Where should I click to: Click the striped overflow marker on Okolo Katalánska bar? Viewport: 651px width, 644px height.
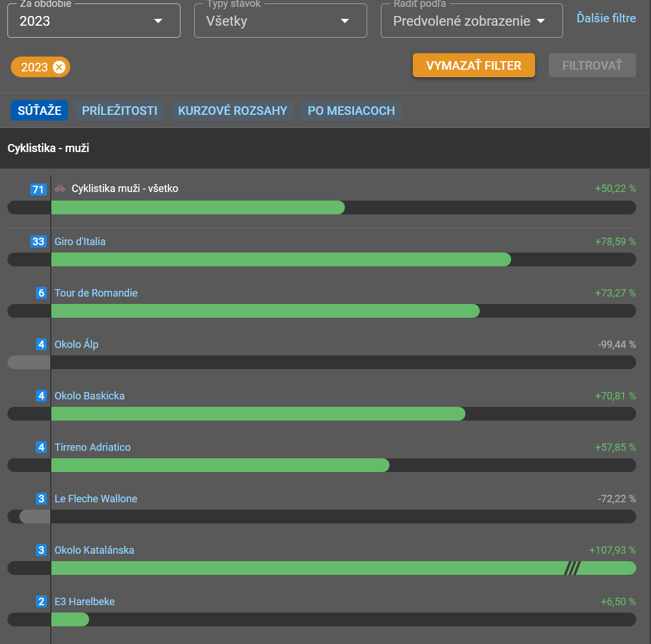pos(572,568)
